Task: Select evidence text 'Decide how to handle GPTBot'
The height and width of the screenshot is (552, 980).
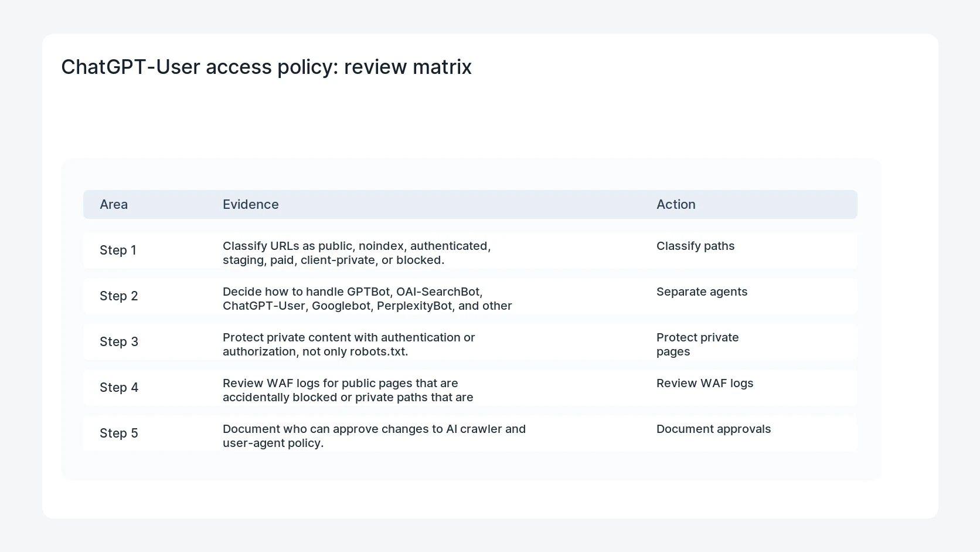Action: click(307, 292)
